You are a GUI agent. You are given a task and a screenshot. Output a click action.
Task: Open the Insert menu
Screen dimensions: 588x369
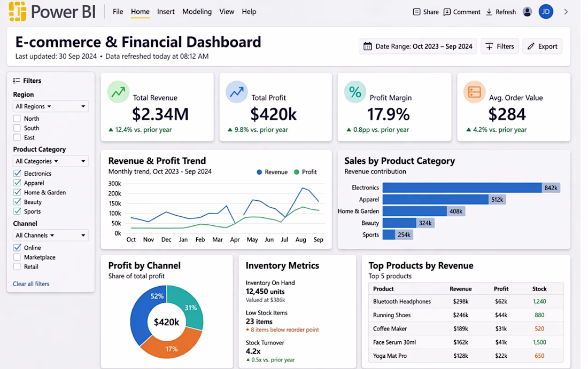click(166, 12)
